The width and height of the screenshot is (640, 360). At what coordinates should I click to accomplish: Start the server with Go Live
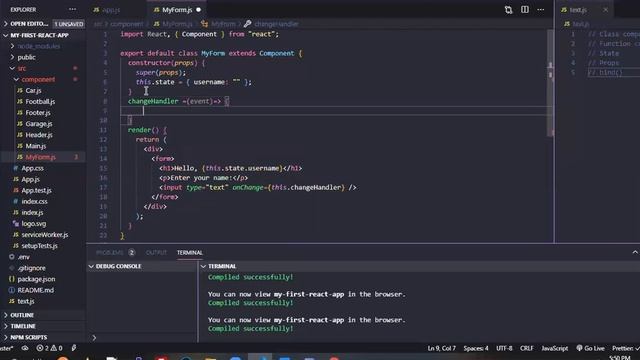pos(590,348)
